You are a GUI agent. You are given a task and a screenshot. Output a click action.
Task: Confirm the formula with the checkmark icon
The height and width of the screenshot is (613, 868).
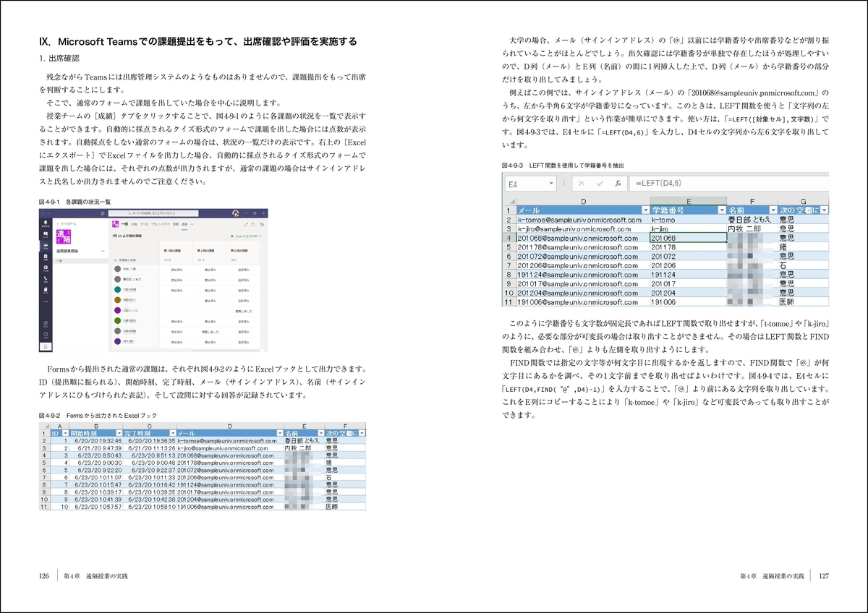600,183
